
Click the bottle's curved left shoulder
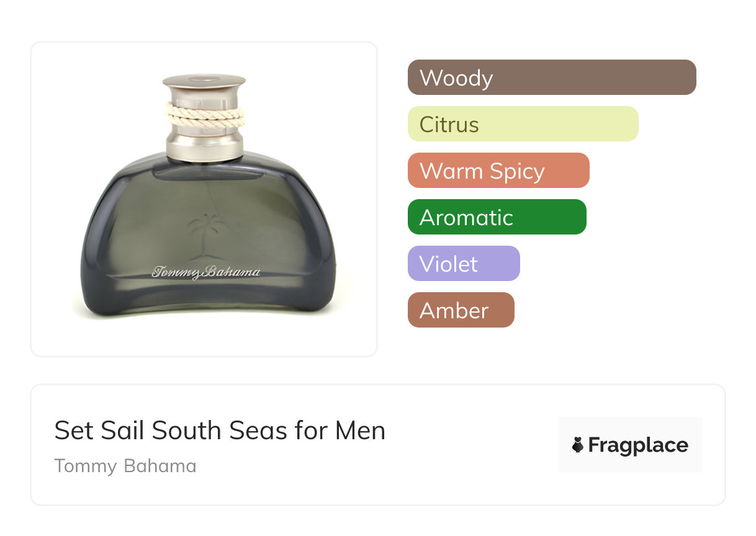(115, 180)
